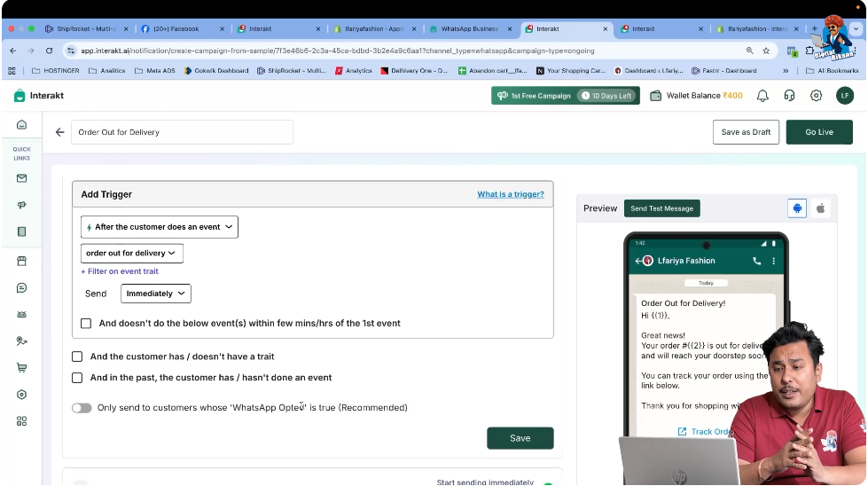Switch preview to Apple device
This screenshot has height=486, width=868.
click(820, 208)
